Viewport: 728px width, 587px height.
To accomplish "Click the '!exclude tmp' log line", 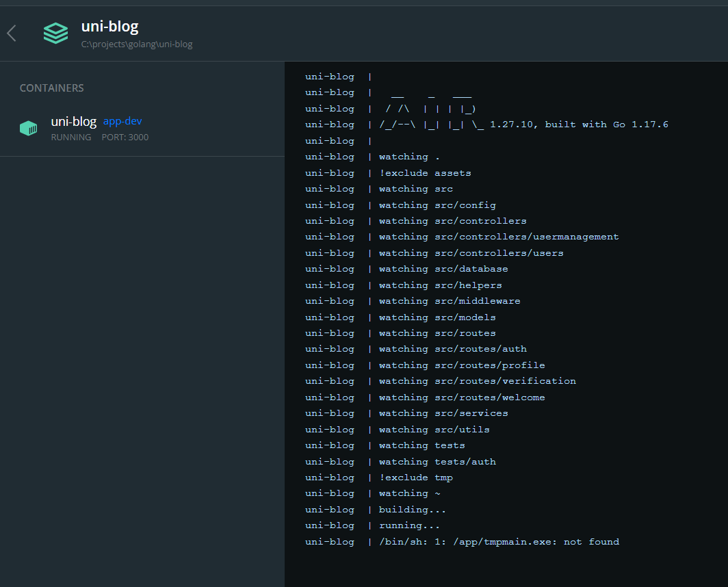I will click(416, 478).
